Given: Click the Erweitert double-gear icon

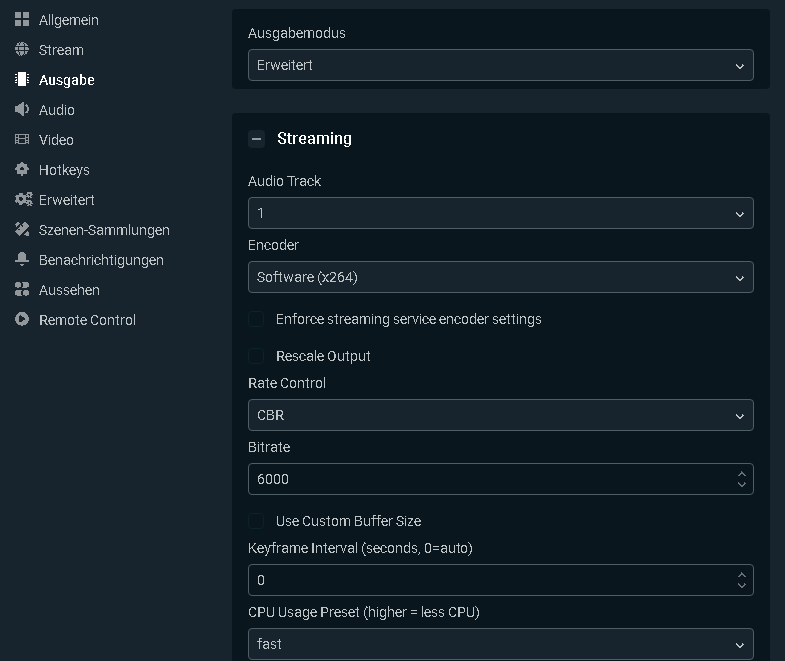Looking at the screenshot, I should [x=23, y=200].
